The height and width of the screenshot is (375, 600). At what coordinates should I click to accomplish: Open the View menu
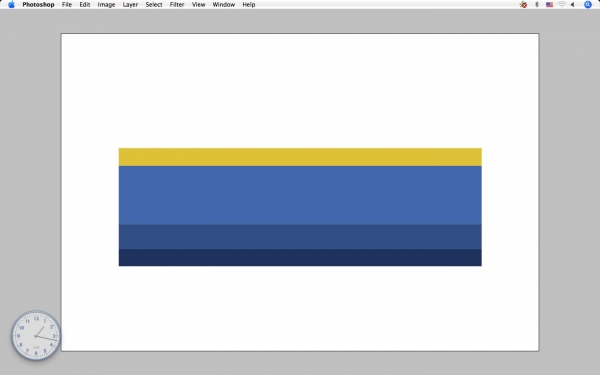click(x=198, y=5)
